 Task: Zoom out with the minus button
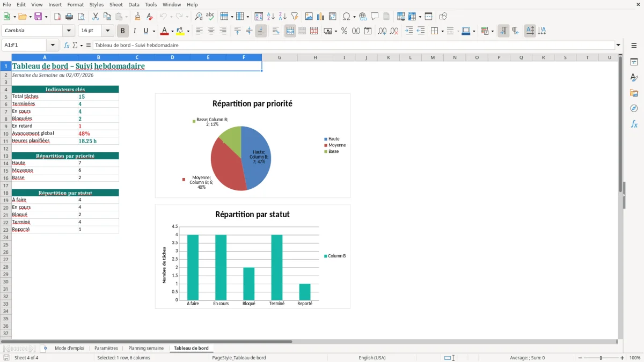pyautogui.click(x=580, y=358)
